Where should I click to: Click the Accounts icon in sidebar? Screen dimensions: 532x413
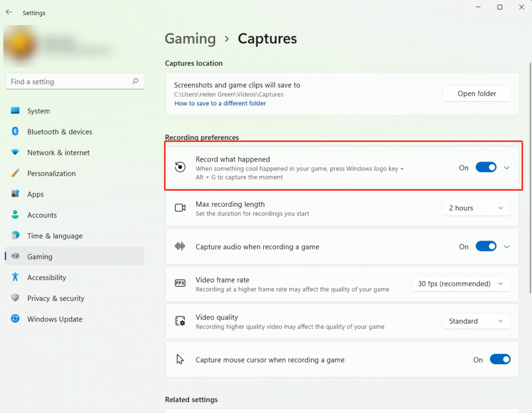(16, 215)
